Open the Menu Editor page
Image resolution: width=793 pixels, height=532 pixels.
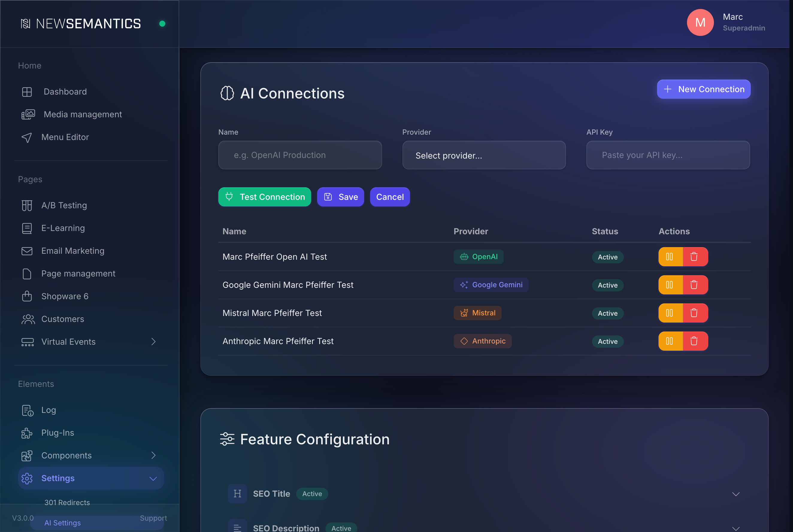[65, 137]
